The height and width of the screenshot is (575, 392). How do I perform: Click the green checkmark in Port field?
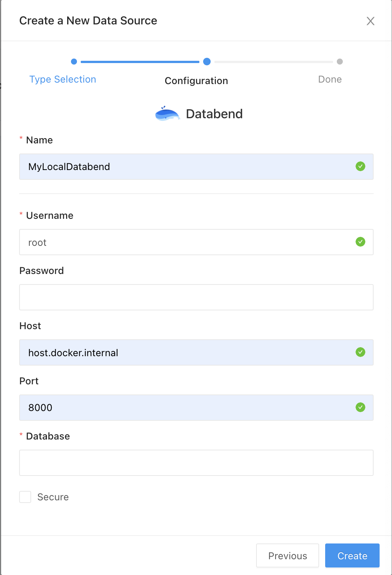(x=360, y=407)
